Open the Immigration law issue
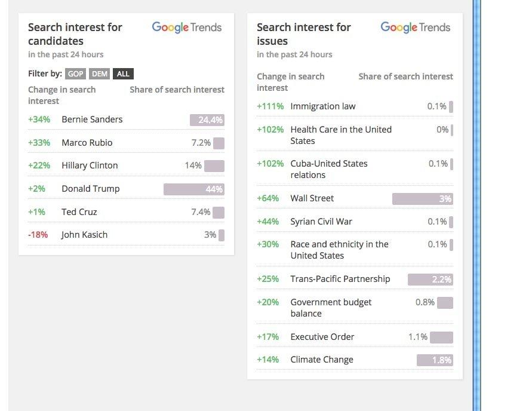This screenshot has width=532, height=411. pyautogui.click(x=322, y=106)
